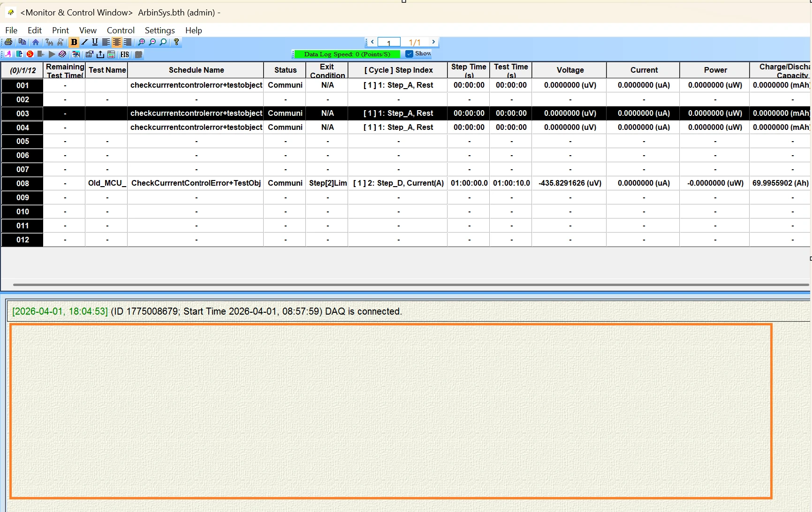Click the page number input field

[388, 42]
